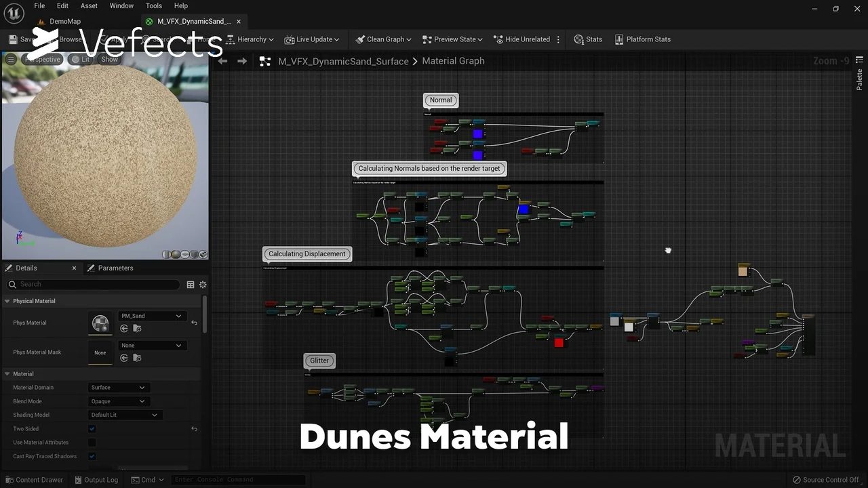Reset Phys Material to its default value
The width and height of the screenshot is (868, 488).
tap(194, 323)
